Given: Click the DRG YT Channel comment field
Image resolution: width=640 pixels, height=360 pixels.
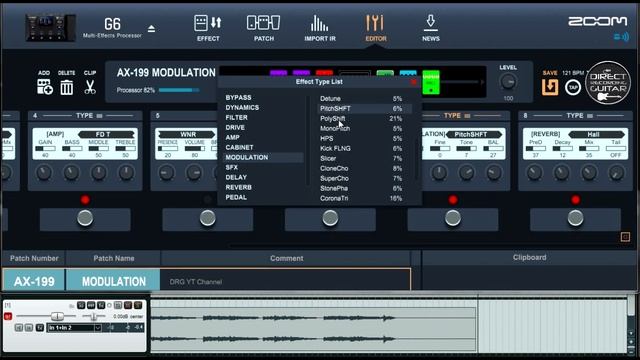Looking at the screenshot, I should click(x=286, y=281).
